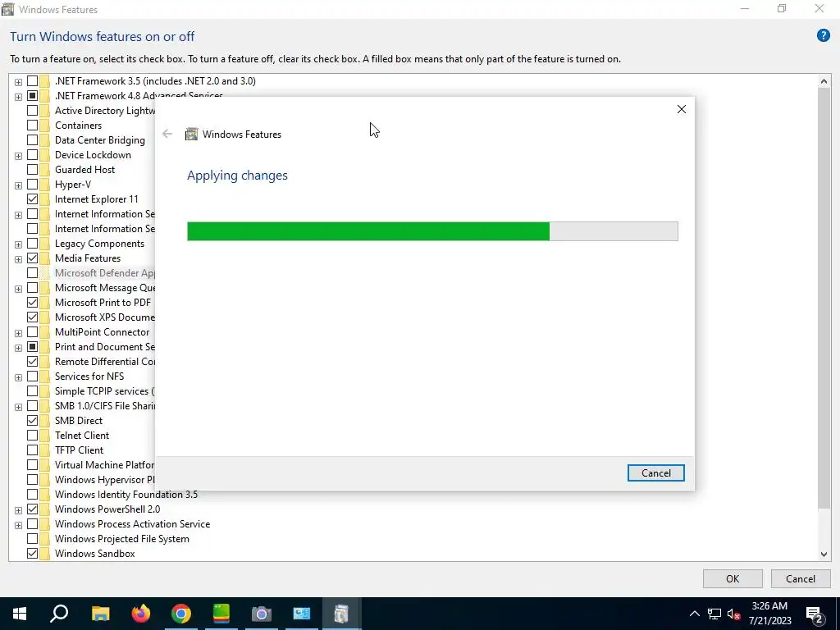Click the taskbar clock showing 3:26 AM

click(769, 614)
